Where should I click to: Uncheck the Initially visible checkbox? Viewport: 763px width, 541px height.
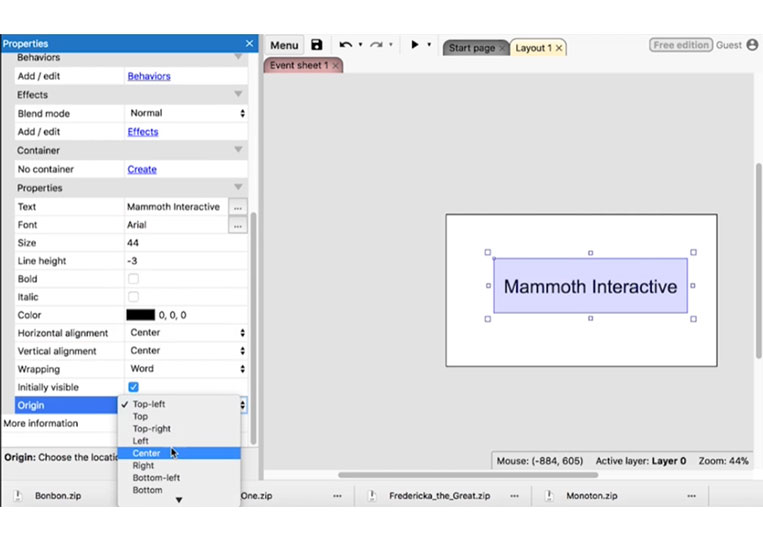click(x=133, y=387)
